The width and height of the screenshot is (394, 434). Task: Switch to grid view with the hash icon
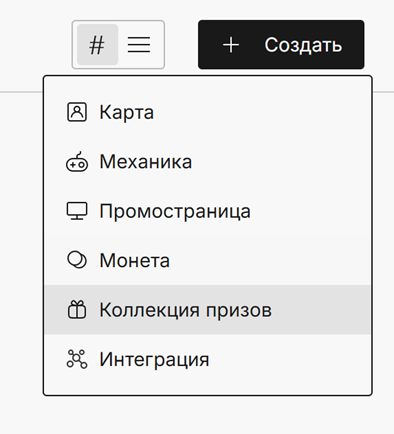tap(97, 45)
